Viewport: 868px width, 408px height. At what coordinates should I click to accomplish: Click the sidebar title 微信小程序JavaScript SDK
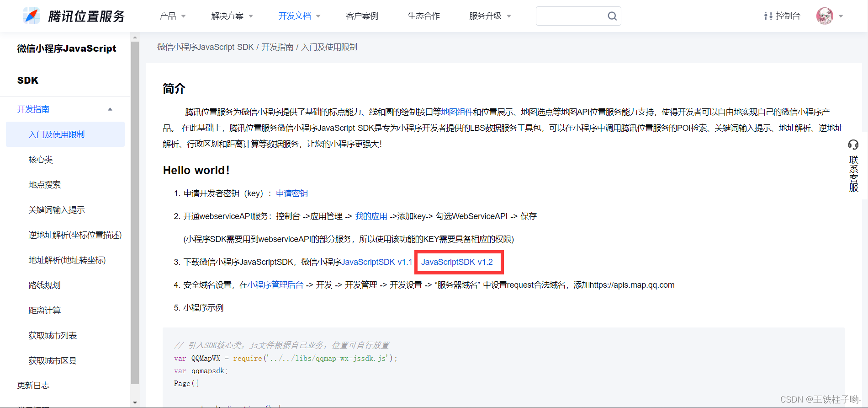(x=67, y=64)
